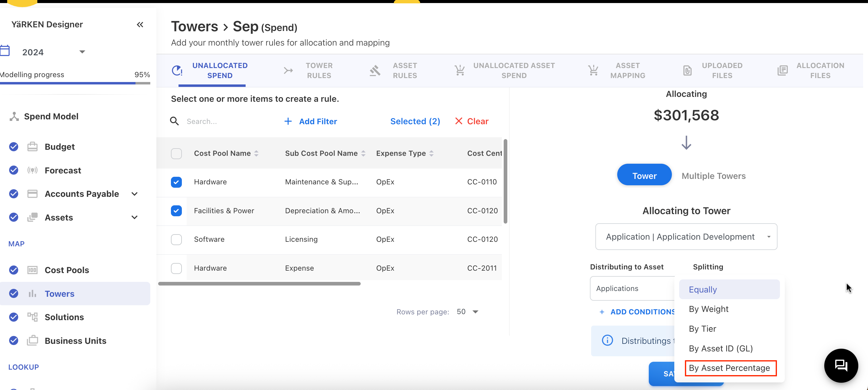Choose By Asset Percentage splitting option
This screenshot has height=390, width=868.
pyautogui.click(x=729, y=368)
